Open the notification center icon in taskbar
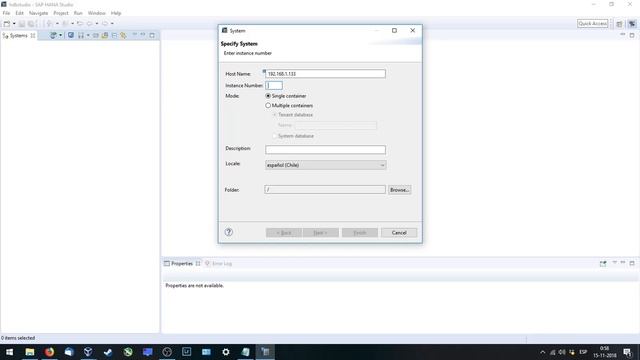Screen dimensions: 640x360 [627, 352]
